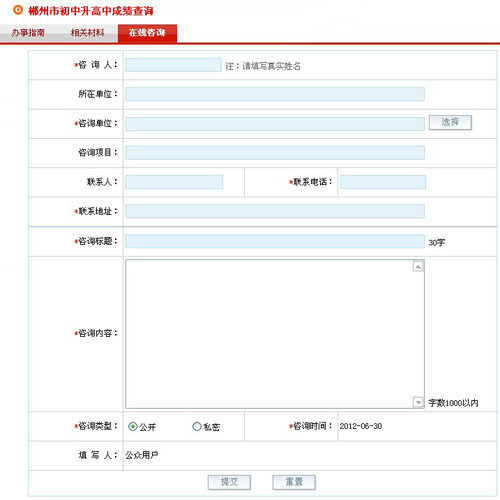
Task: Select the 私密 radio option
Action: click(x=197, y=426)
